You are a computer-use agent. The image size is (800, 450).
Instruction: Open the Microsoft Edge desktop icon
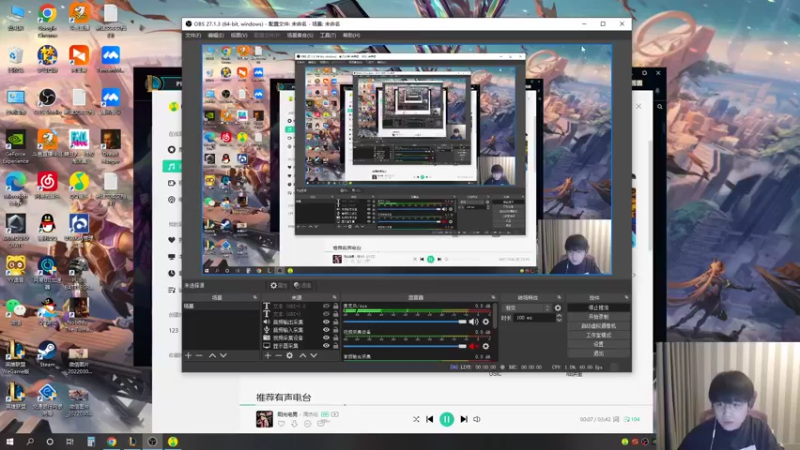tap(16, 189)
